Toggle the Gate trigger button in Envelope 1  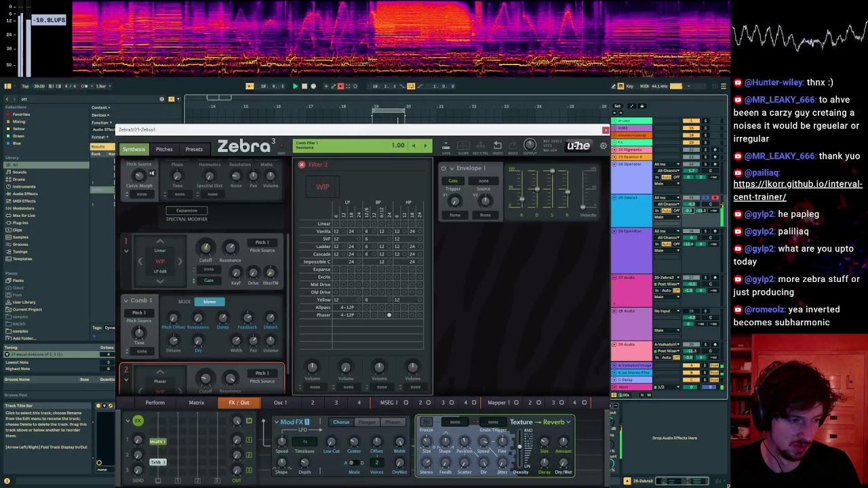453,181
